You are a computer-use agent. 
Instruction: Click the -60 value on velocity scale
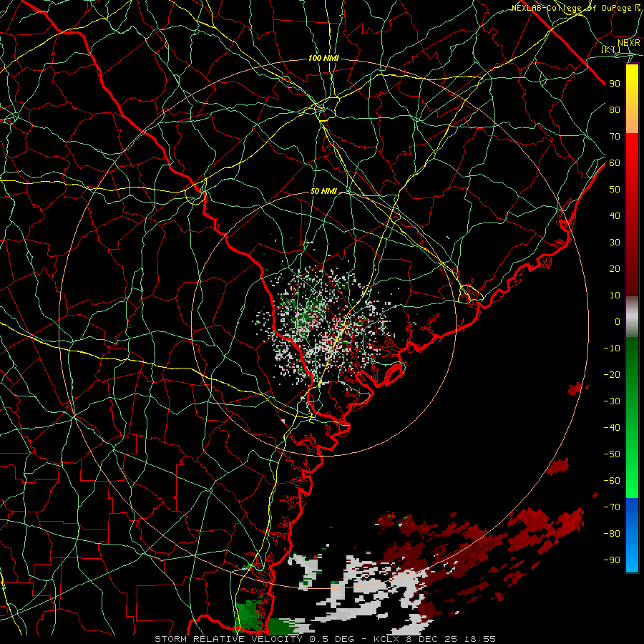tap(612, 481)
